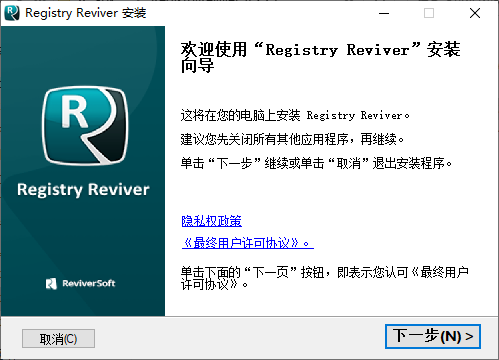This screenshot has width=499, height=360.
Task: Click the ReviverSoft logo in sidebar
Action: click(x=80, y=283)
